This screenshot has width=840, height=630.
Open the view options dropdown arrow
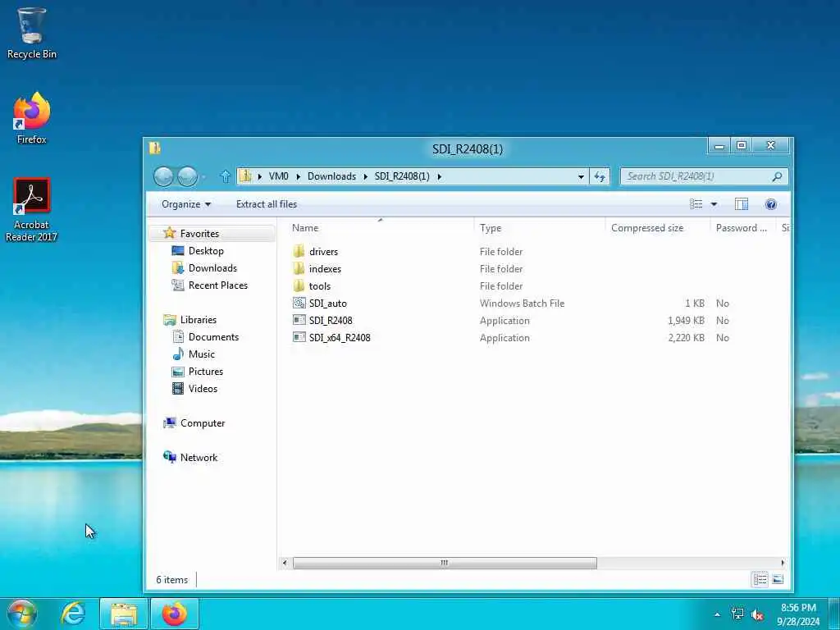pos(714,204)
